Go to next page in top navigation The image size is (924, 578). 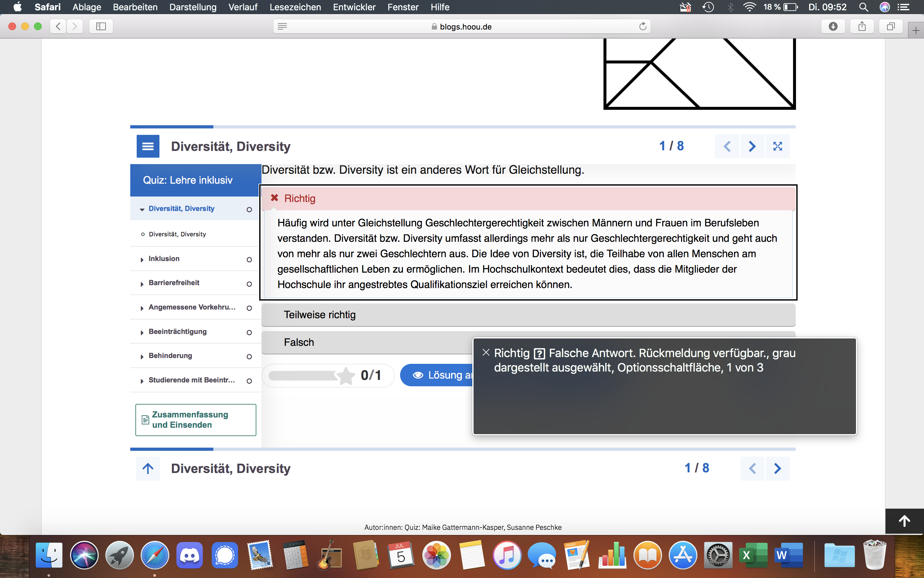752,146
